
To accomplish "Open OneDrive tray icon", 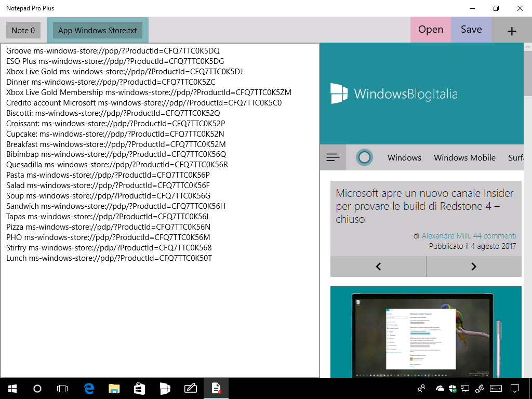I will tap(440, 389).
